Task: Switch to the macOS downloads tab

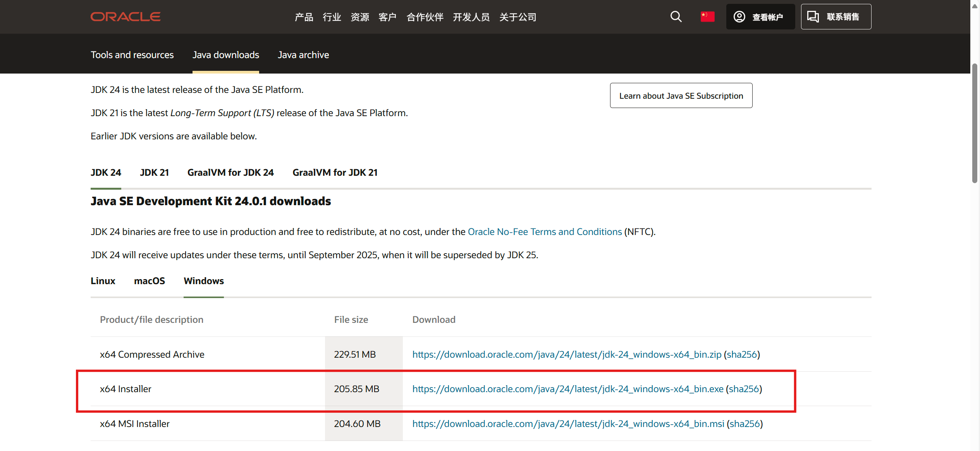Action: click(149, 281)
